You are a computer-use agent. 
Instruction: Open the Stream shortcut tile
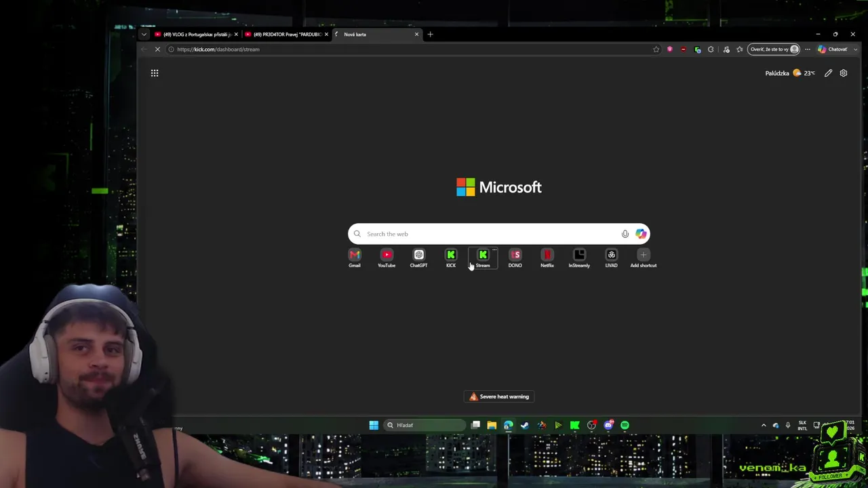(x=483, y=258)
